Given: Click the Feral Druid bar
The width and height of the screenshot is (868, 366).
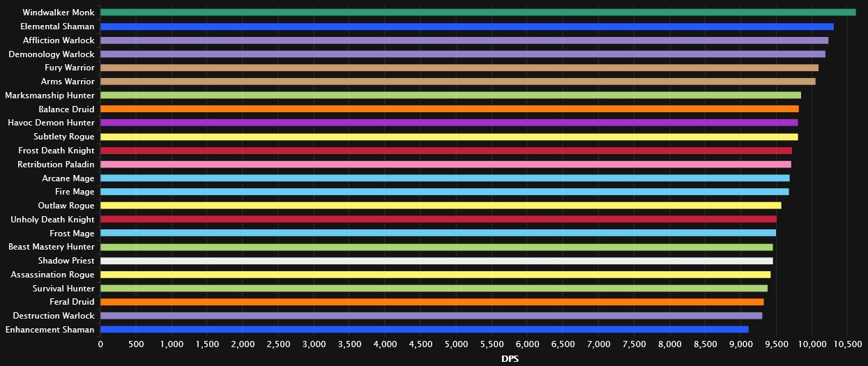Looking at the screenshot, I should click(x=432, y=302).
